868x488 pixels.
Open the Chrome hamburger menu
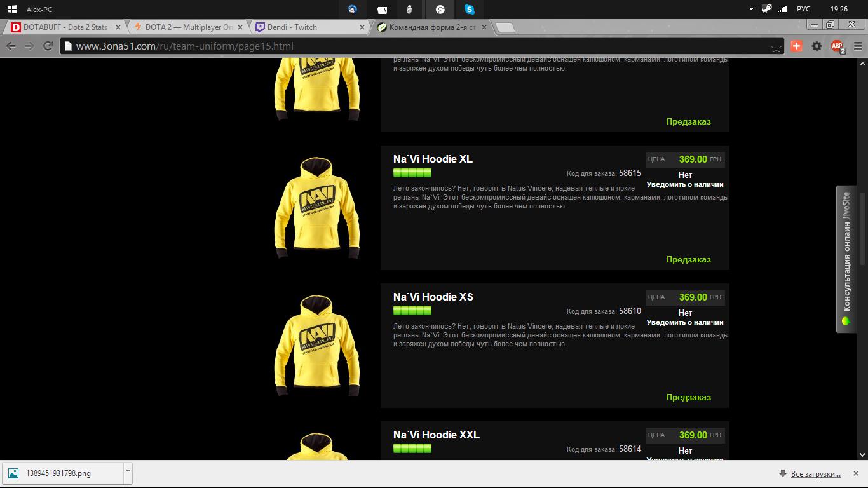[x=858, y=46]
